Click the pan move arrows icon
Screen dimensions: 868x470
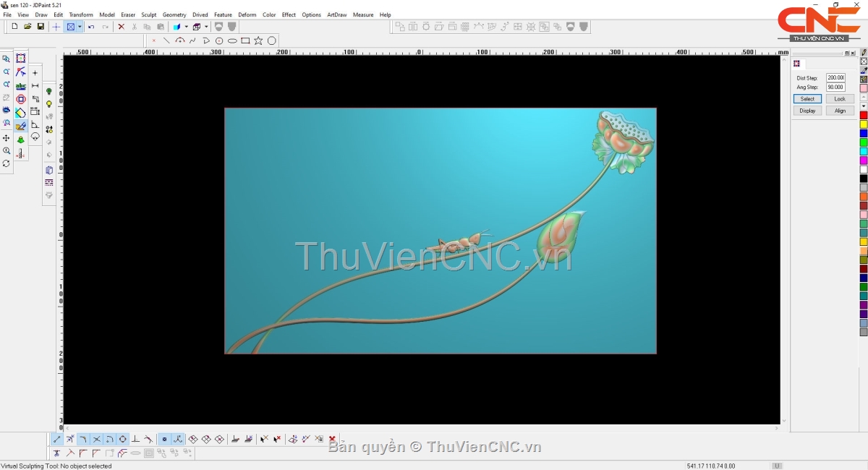6,138
